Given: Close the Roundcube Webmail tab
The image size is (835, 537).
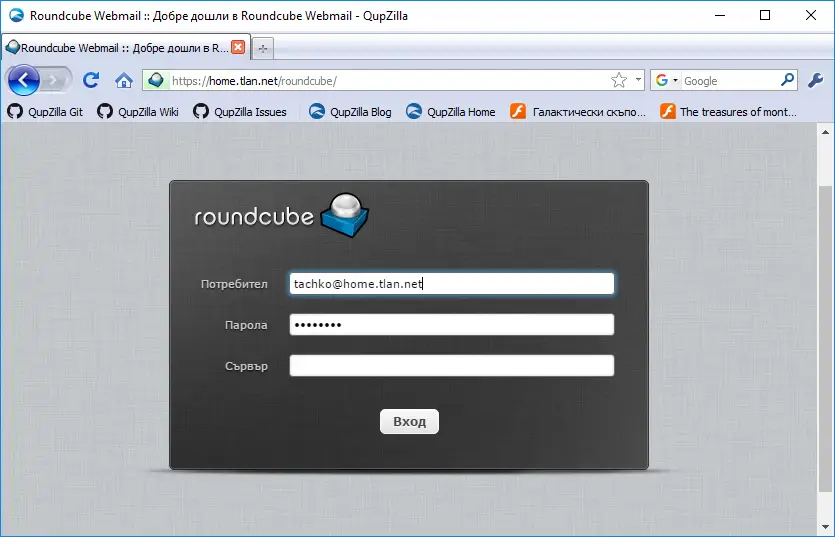Looking at the screenshot, I should click(x=238, y=47).
